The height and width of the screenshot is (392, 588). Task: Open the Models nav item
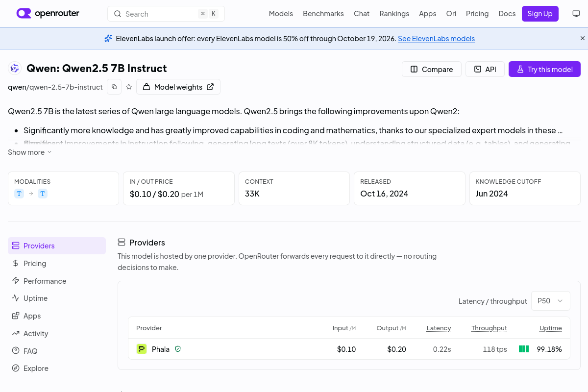pos(281,14)
